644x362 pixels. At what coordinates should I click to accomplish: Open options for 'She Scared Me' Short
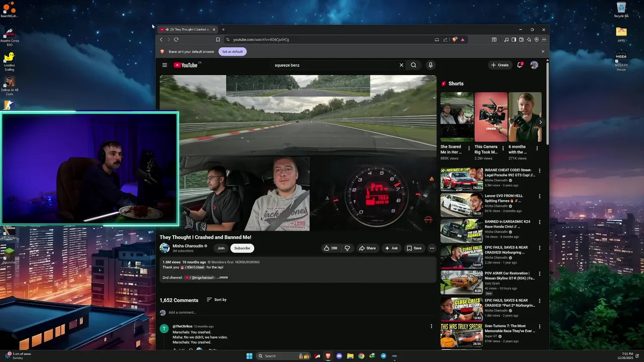[x=469, y=148]
